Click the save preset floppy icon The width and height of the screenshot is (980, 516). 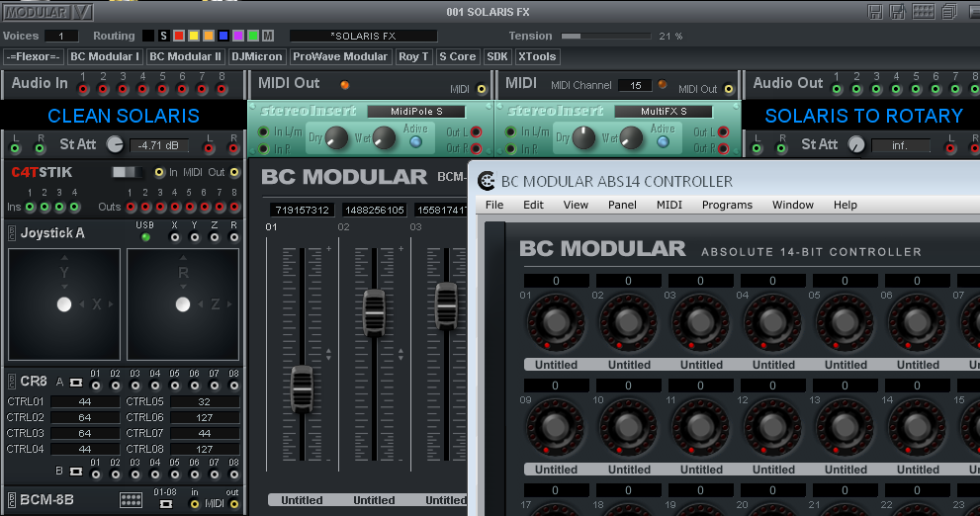[x=875, y=11]
